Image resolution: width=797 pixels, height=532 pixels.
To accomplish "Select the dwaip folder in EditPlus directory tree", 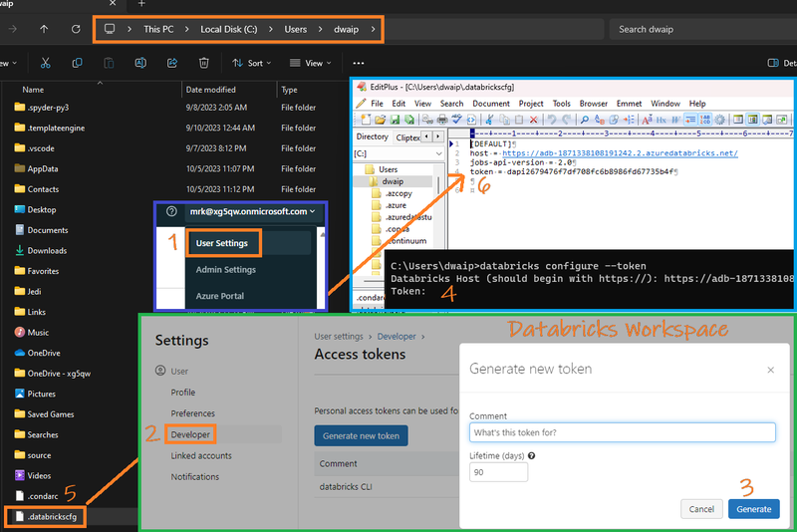I will pyautogui.click(x=393, y=181).
